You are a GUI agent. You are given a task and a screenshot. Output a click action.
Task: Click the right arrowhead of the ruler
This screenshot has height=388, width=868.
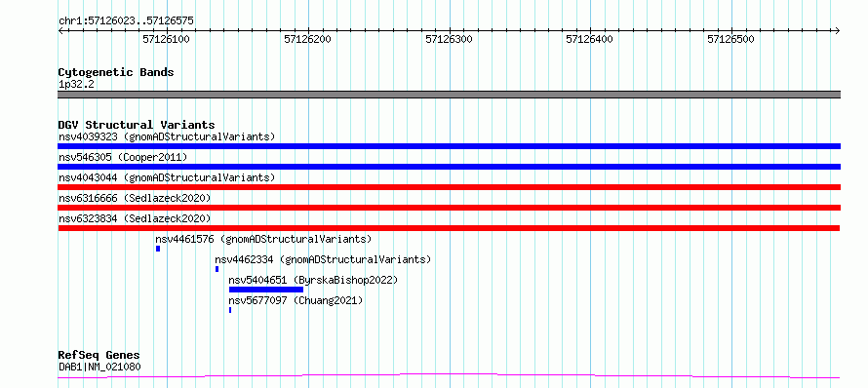coord(838,30)
